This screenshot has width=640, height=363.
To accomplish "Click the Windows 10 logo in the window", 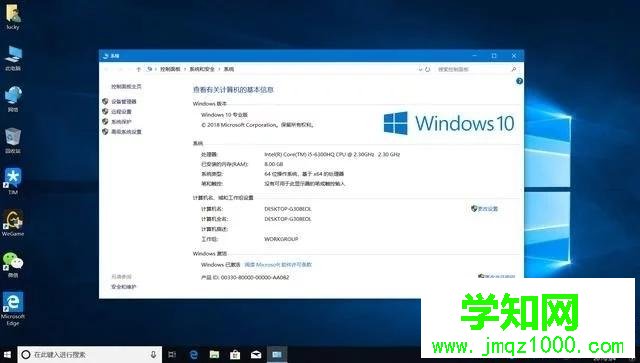I will coord(449,123).
